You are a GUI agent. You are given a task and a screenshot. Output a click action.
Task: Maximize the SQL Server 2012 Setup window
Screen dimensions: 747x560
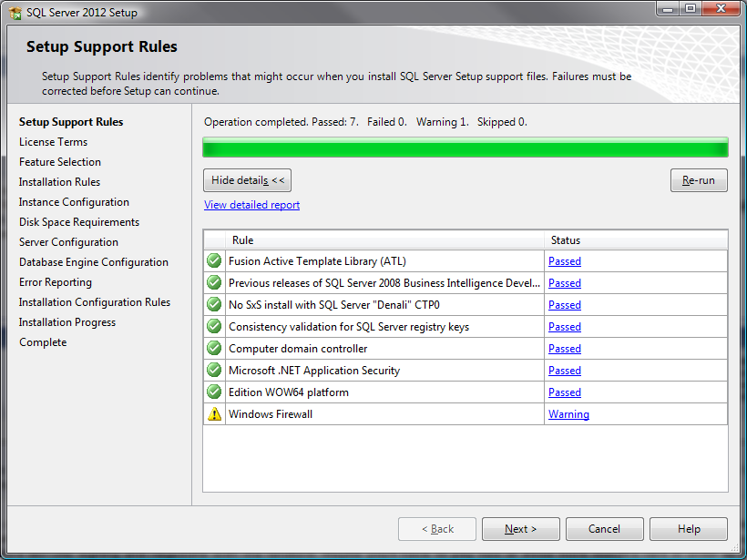[x=691, y=8]
